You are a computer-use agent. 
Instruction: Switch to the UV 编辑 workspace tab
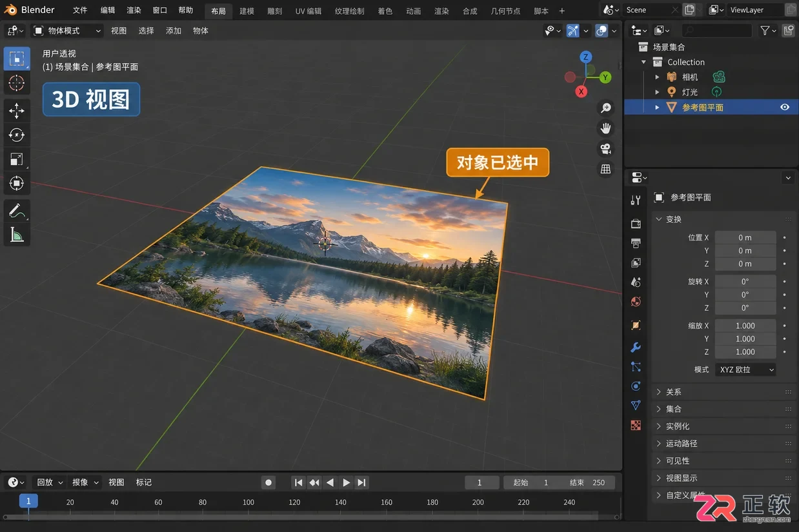click(308, 11)
